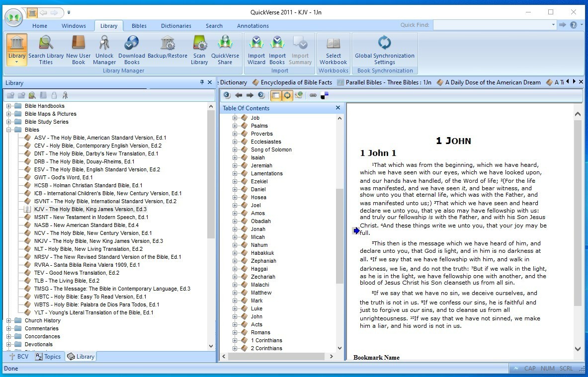Toggle the book synchronization button in reader toolbar
Viewport: 588px width, 377px height.
point(287,95)
